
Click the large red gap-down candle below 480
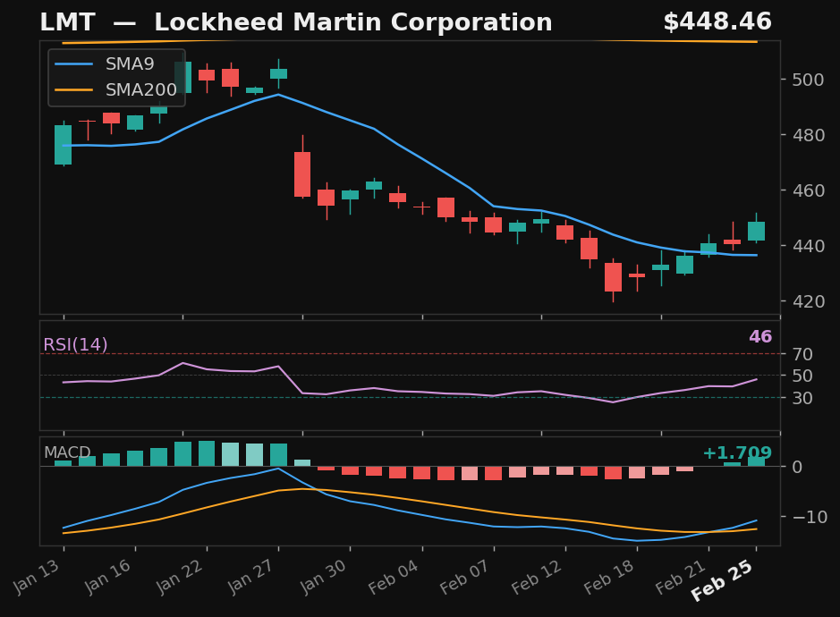(x=302, y=174)
